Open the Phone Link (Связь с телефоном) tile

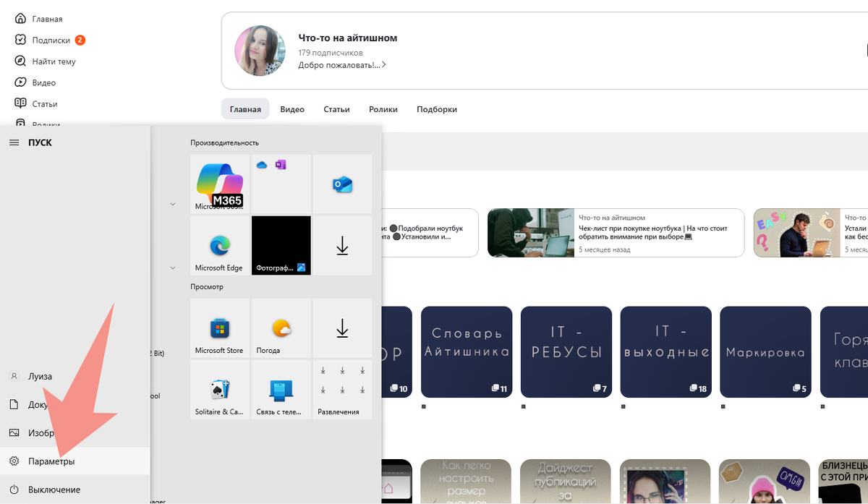281,390
